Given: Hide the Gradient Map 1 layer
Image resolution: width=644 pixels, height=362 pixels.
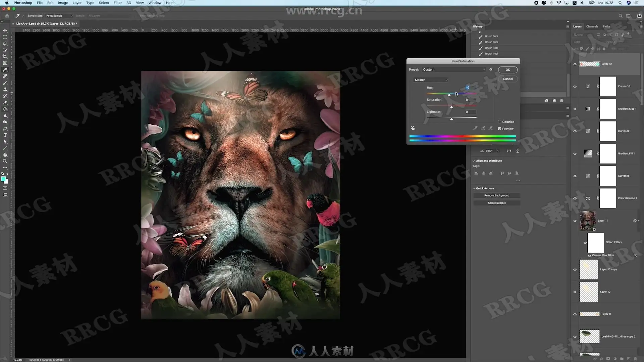Looking at the screenshot, I should click(575, 109).
